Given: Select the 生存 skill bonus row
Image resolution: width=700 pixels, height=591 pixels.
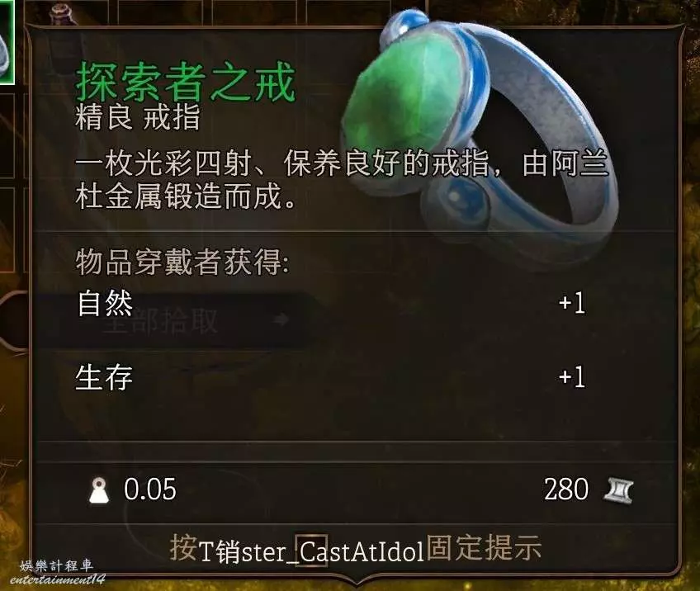Looking at the screenshot, I should click(x=331, y=378).
